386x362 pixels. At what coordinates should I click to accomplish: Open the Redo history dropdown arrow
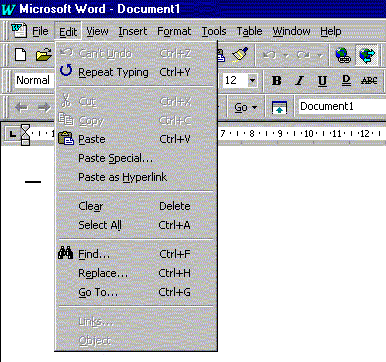point(319,55)
